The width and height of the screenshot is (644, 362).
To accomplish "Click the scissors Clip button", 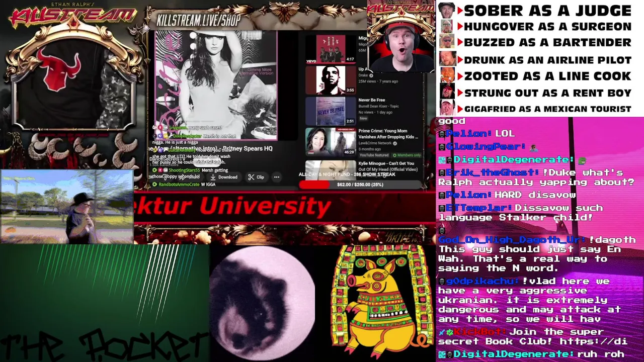I will (x=256, y=177).
